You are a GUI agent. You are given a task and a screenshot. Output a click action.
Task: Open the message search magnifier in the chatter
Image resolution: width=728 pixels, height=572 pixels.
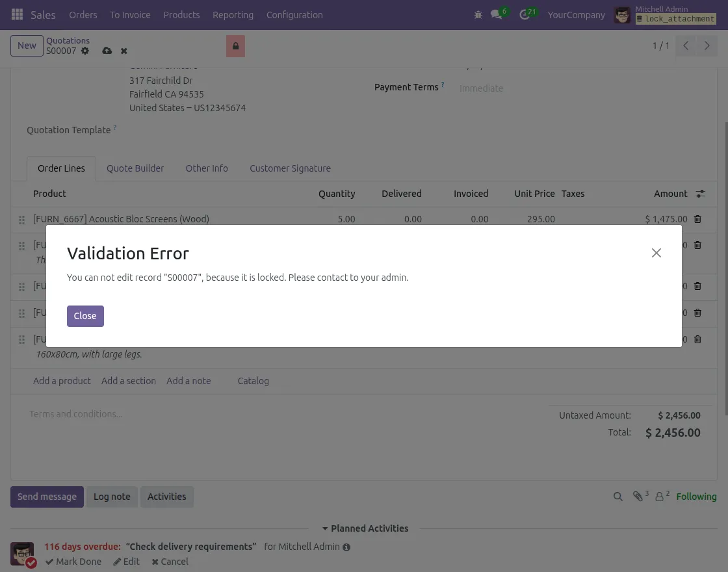[x=618, y=496]
